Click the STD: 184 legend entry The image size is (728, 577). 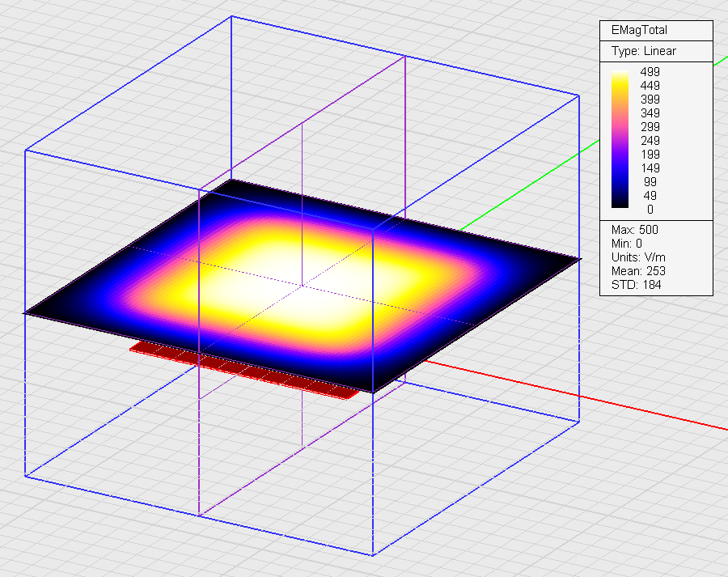click(x=634, y=285)
